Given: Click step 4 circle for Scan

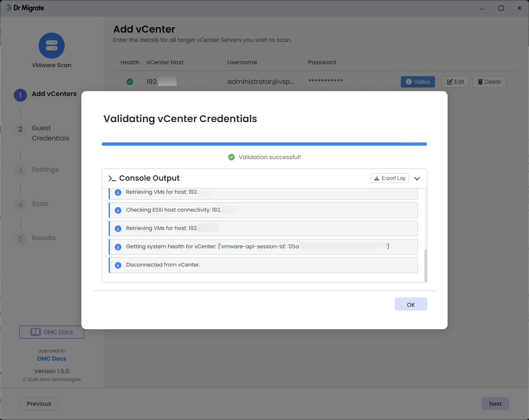Looking at the screenshot, I should click(20, 205).
